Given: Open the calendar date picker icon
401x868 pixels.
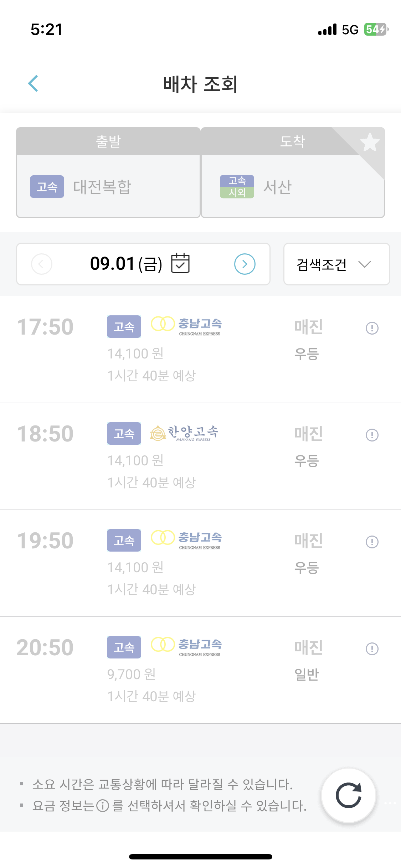Looking at the screenshot, I should pyautogui.click(x=180, y=264).
